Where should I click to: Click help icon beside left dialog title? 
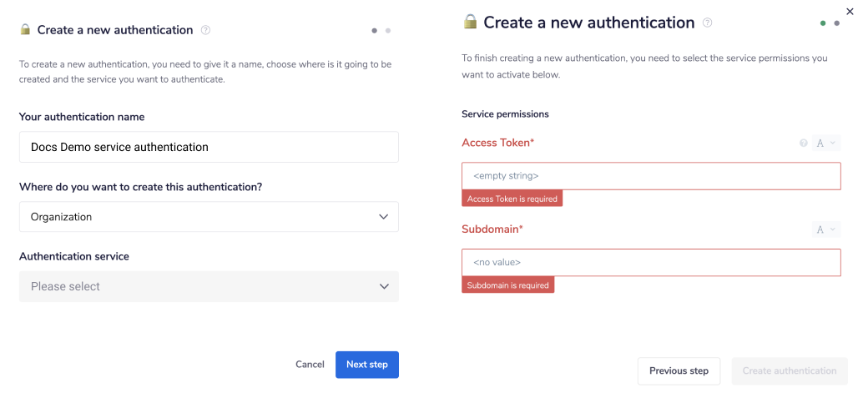(x=206, y=30)
